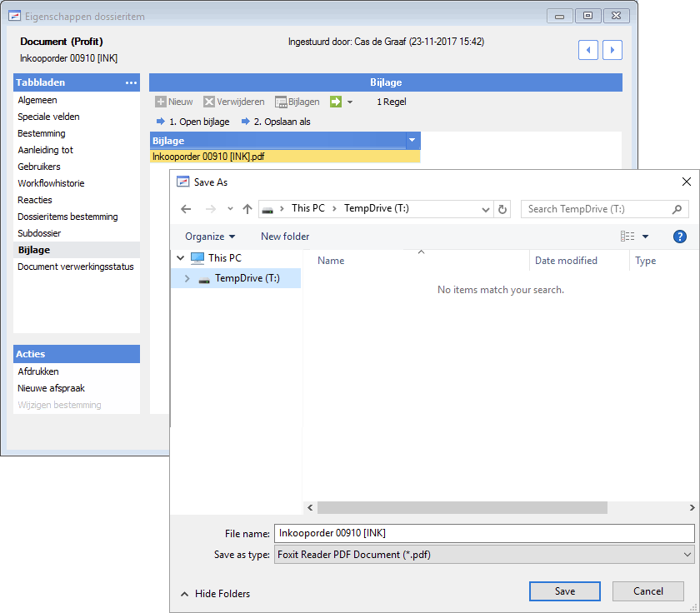The width and height of the screenshot is (700, 613).
Task: Click the horizontal scrollbar in file list
Action: pos(462,508)
